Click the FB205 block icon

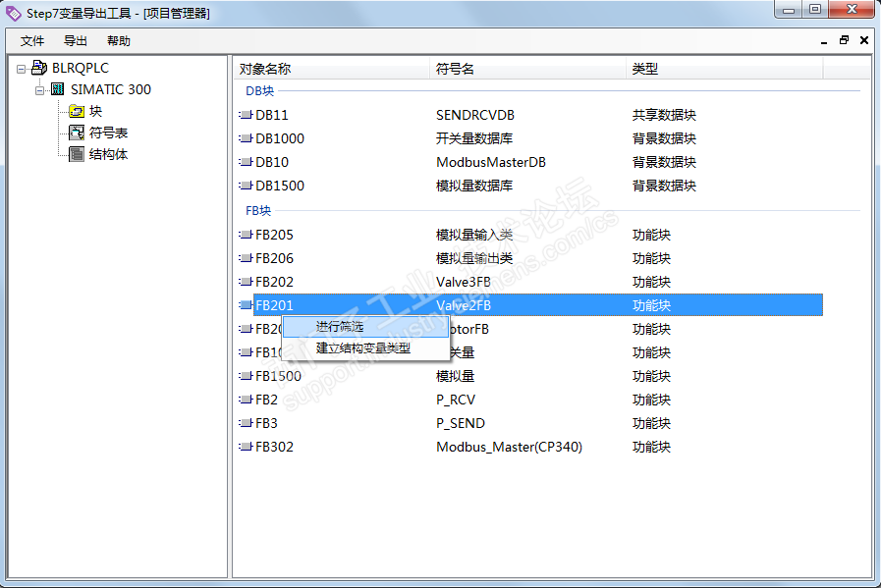coord(246,235)
